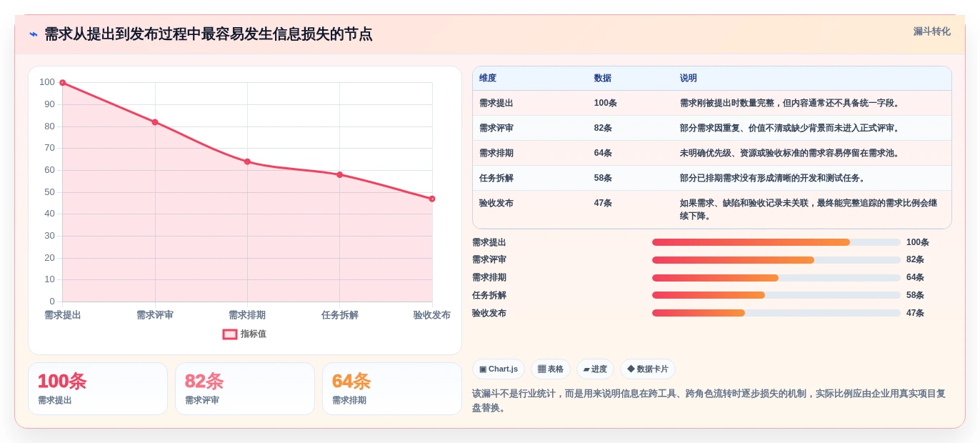Image resolution: width=980 pixels, height=443 pixels.
Task: Click the 47条 value in the table
Action: point(604,203)
